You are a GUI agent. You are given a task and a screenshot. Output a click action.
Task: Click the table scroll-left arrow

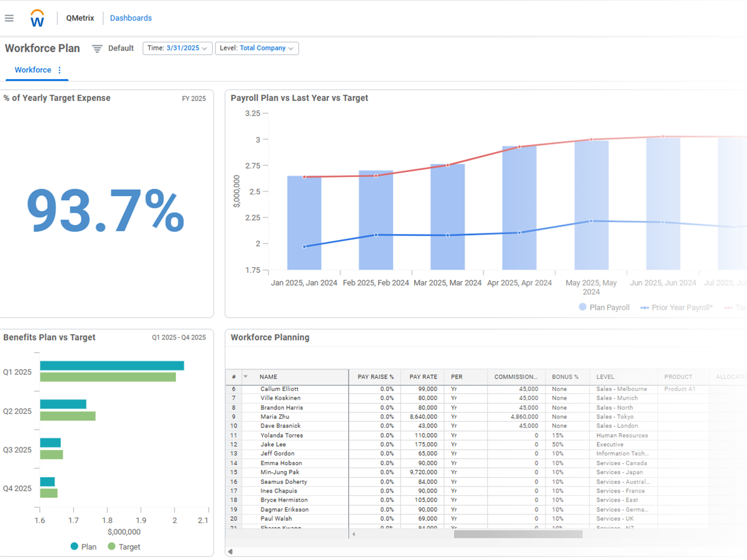point(354,534)
